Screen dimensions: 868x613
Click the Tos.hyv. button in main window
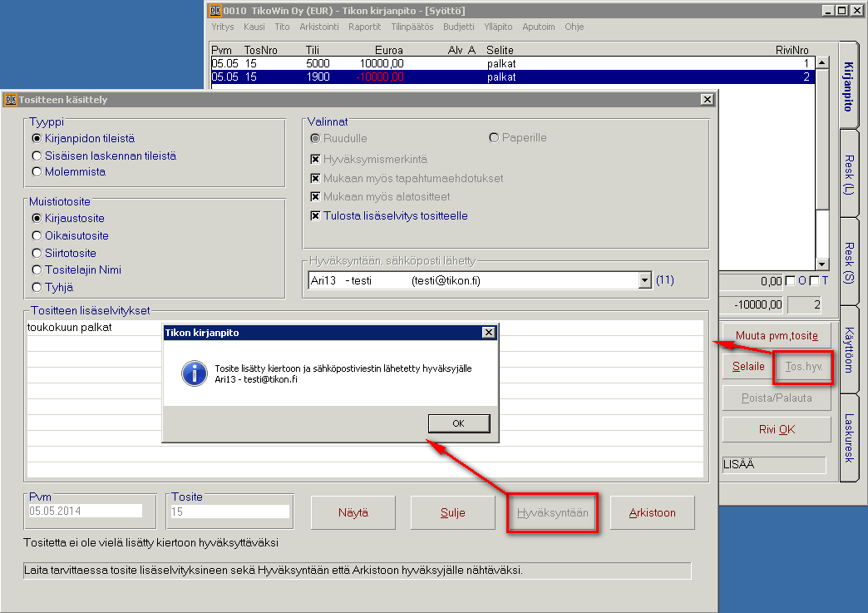[x=804, y=367]
